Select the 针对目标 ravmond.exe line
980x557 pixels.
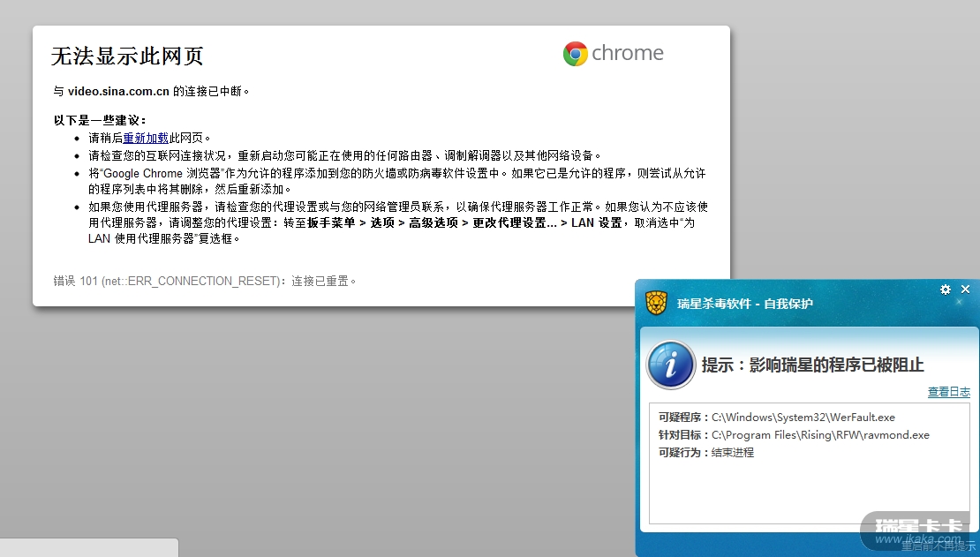coord(794,435)
